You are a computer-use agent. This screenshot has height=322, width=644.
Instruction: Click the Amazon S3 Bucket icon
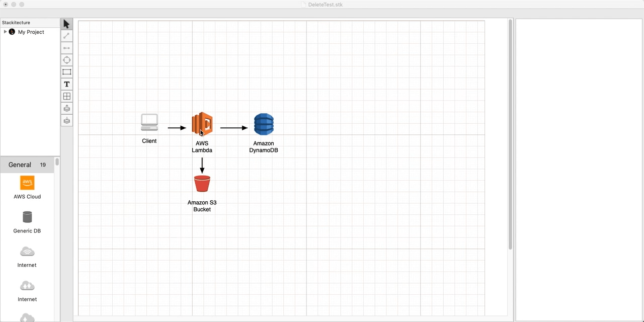click(x=202, y=184)
